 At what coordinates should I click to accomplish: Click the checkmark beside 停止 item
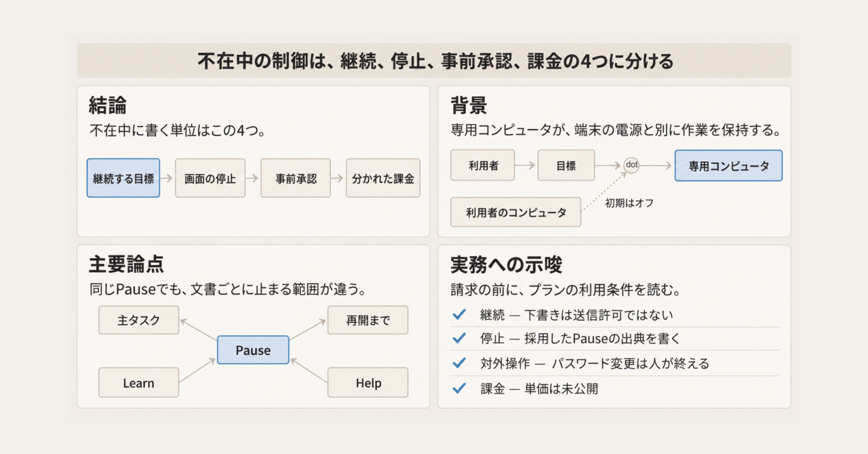pos(459,338)
